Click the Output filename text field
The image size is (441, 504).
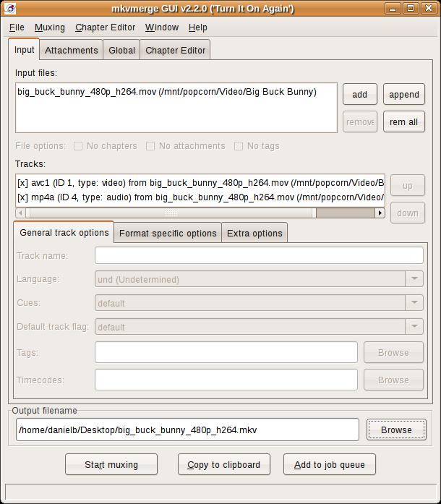click(187, 430)
